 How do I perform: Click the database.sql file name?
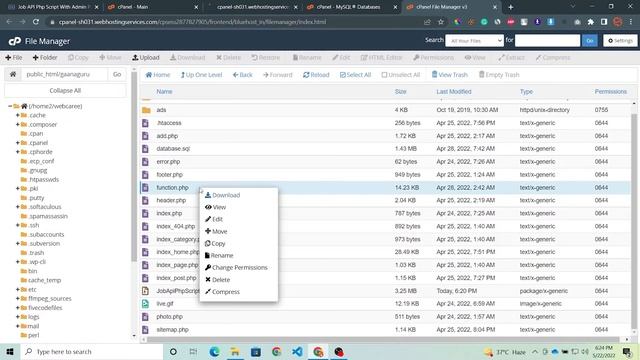[x=173, y=149]
